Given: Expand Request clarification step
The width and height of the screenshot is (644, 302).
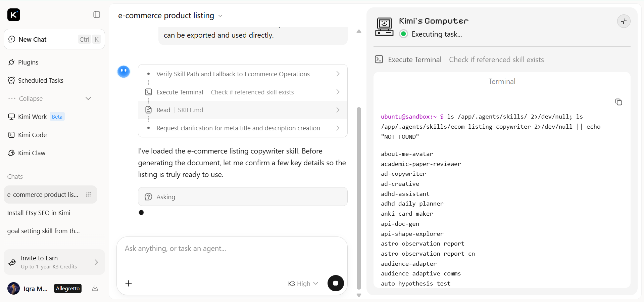Looking at the screenshot, I should (x=243, y=128).
